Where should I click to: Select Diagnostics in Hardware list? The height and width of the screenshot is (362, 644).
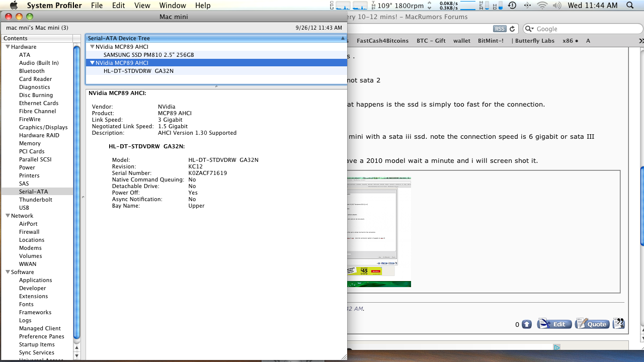click(x=34, y=87)
